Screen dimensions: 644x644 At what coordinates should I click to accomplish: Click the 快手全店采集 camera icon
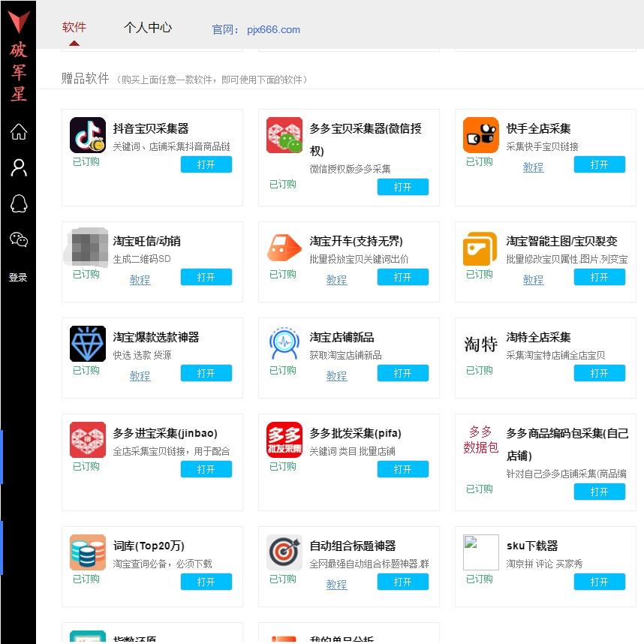(x=480, y=135)
